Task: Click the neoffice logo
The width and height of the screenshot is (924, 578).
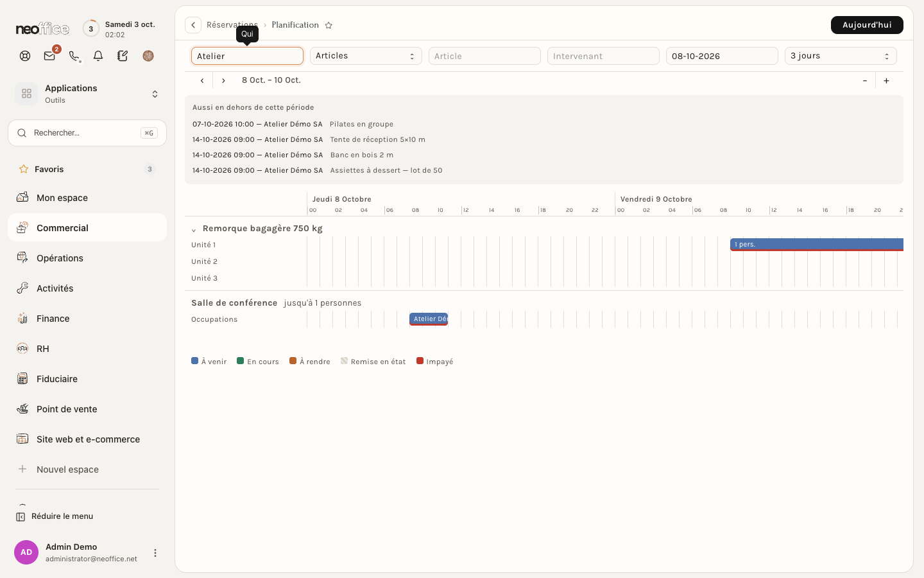Action: point(42,29)
